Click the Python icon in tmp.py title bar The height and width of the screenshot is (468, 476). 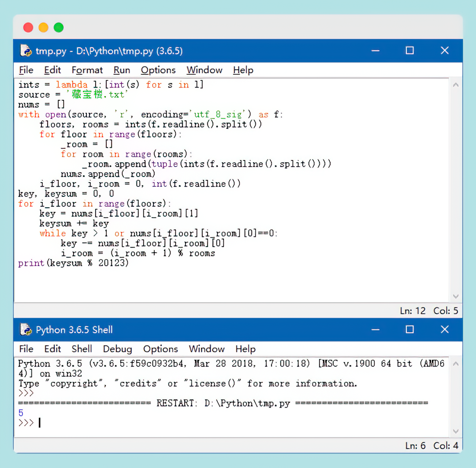pyautogui.click(x=26, y=50)
